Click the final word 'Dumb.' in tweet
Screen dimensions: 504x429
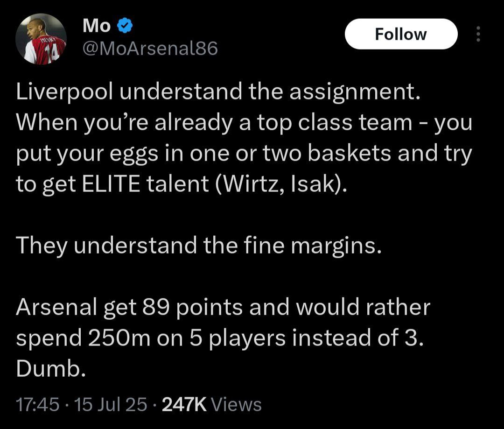pyautogui.click(x=50, y=369)
